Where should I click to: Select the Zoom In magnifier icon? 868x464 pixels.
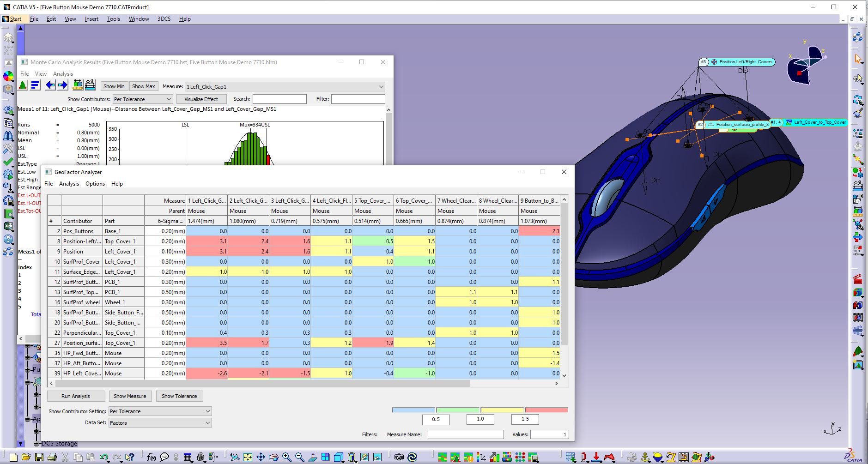tap(286, 457)
